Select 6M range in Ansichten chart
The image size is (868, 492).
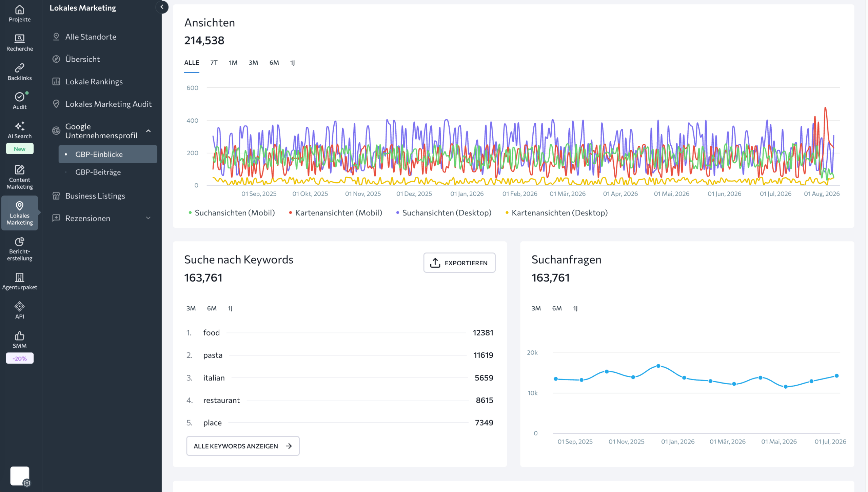tap(274, 63)
